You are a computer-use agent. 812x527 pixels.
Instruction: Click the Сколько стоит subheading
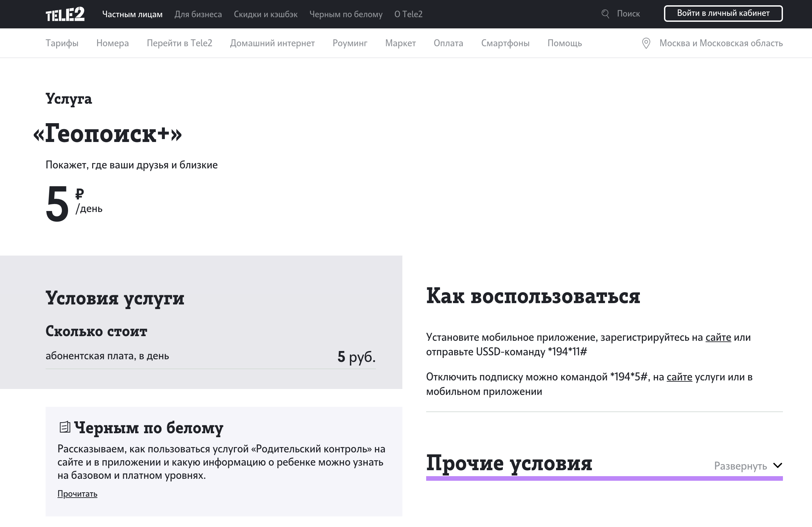(x=96, y=331)
